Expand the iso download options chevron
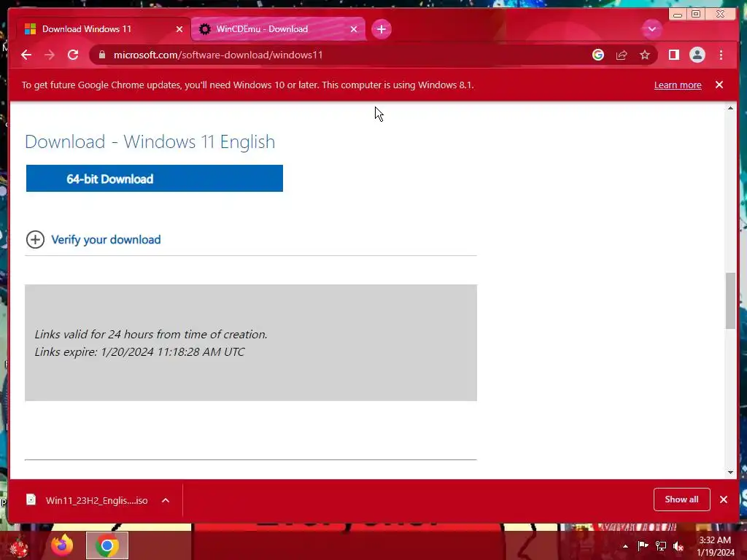The image size is (747, 560). (166, 500)
